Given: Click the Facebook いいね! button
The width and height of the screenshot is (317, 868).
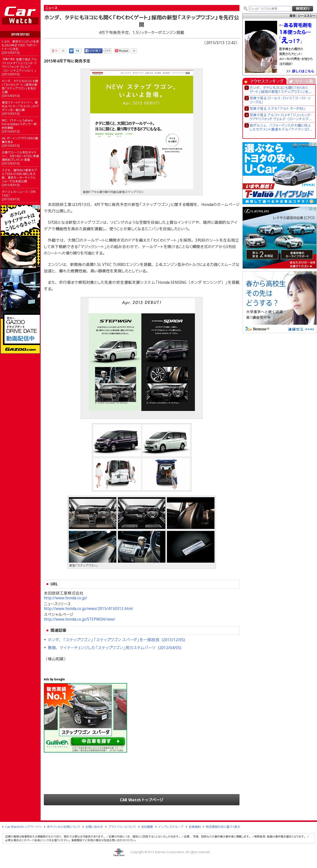Looking at the screenshot, I should (94, 51).
